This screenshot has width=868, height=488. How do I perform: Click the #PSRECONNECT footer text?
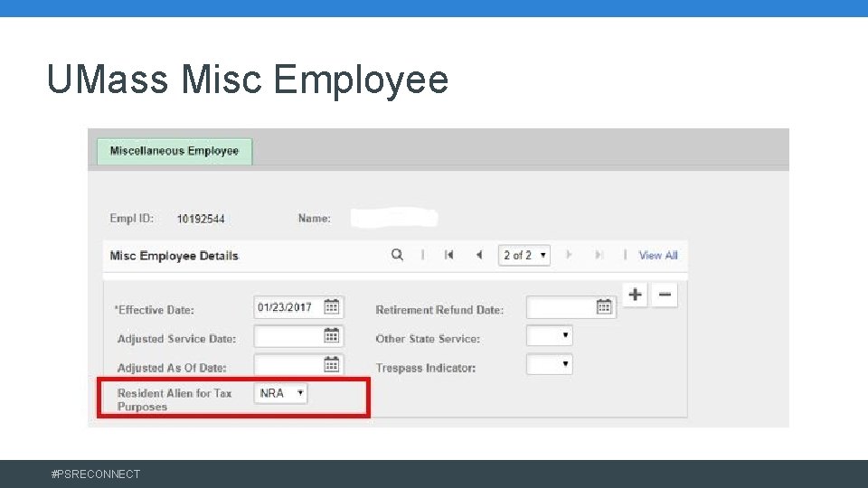[96, 474]
